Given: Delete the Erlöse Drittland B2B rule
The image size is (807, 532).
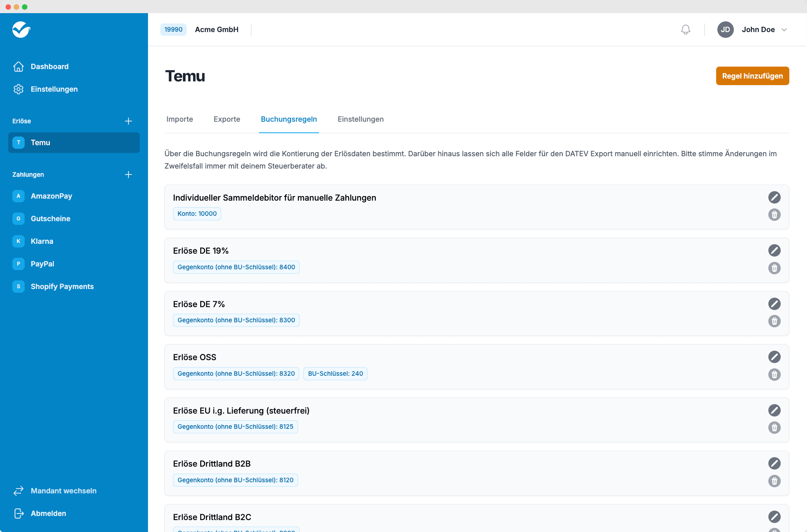Looking at the screenshot, I should coord(774,481).
